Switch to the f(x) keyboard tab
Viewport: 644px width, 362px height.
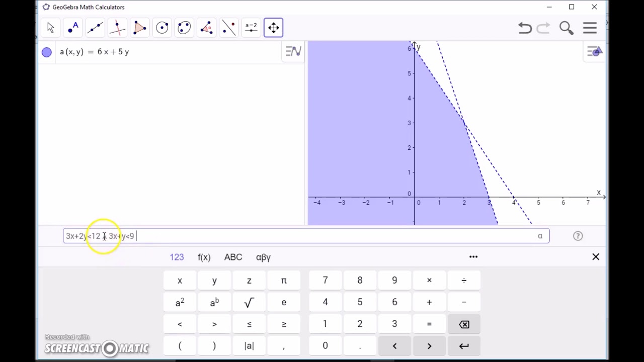pyautogui.click(x=204, y=257)
